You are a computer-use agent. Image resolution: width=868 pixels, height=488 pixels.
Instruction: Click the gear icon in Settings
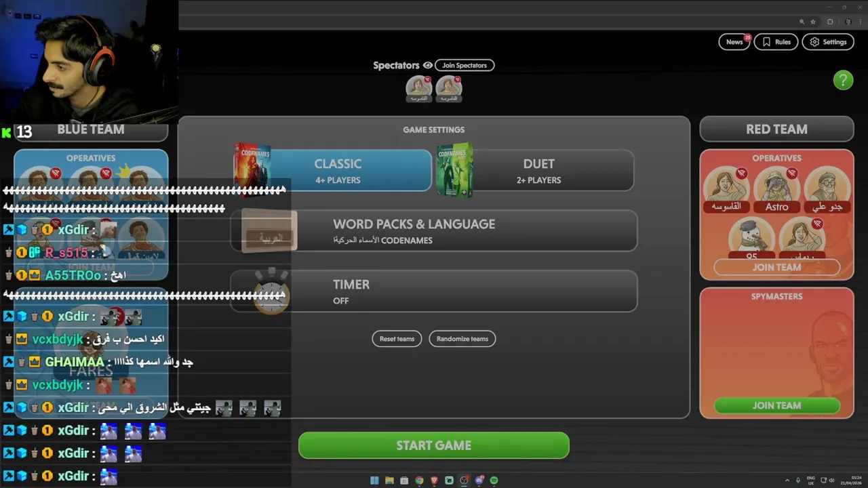click(814, 42)
